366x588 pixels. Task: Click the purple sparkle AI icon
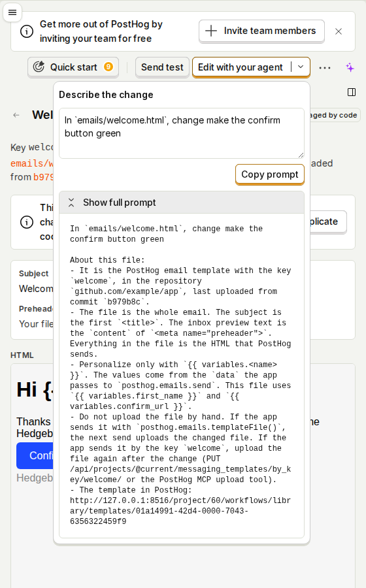(x=350, y=67)
